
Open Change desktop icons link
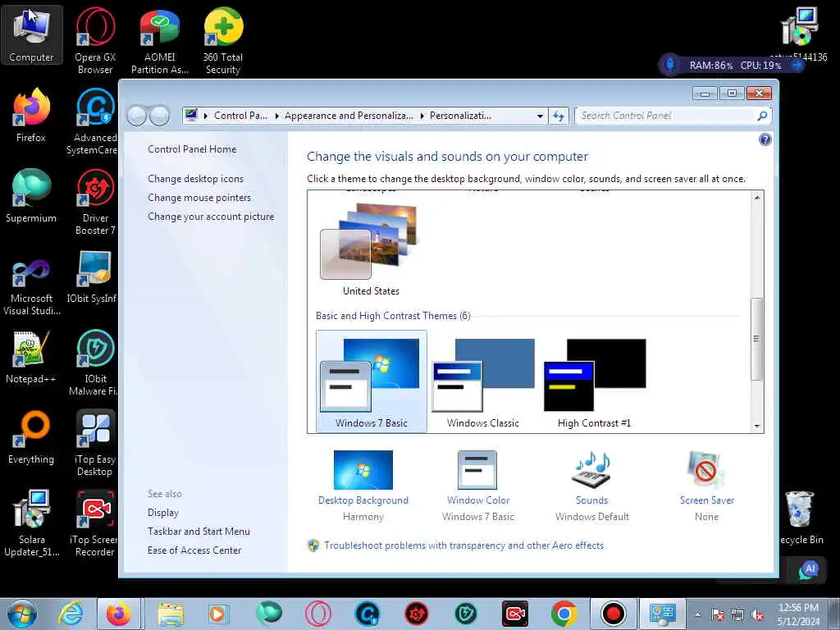[x=195, y=179]
